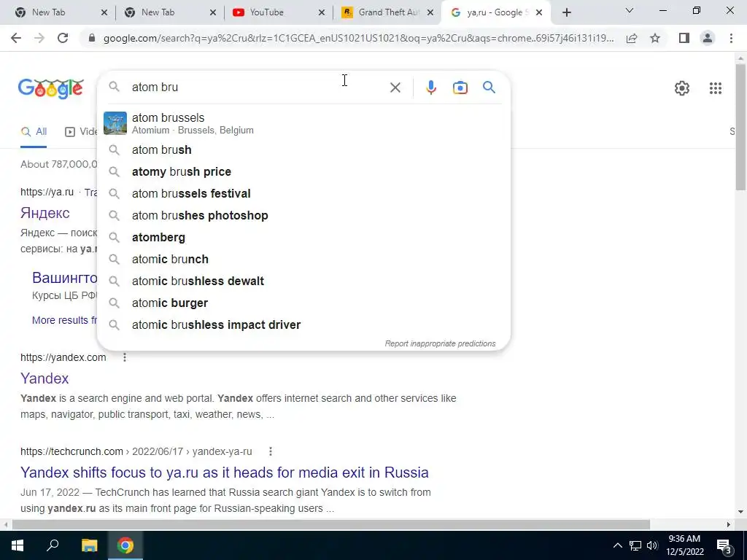Choose 'atom brushes photoshop' suggestion
Image resolution: width=747 pixels, height=560 pixels.
coord(303,216)
